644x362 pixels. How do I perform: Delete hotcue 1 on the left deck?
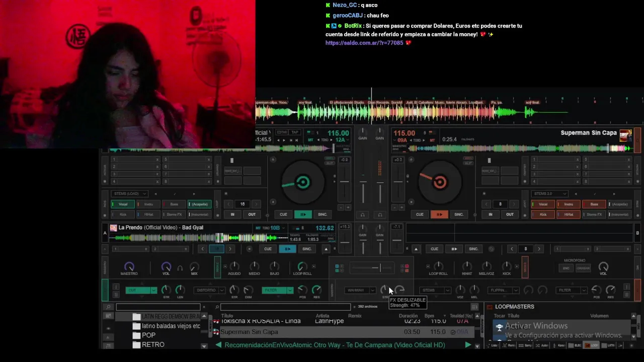(x=157, y=160)
